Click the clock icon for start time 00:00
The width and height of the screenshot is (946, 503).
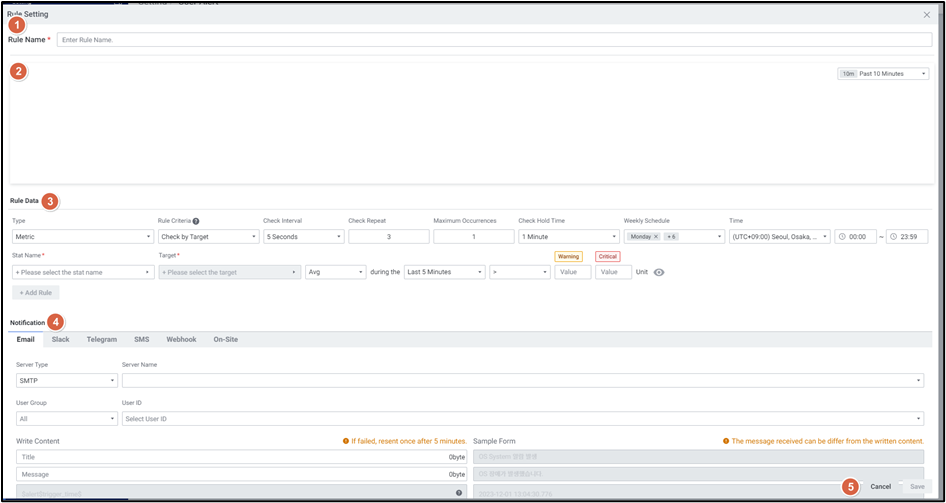pos(843,237)
